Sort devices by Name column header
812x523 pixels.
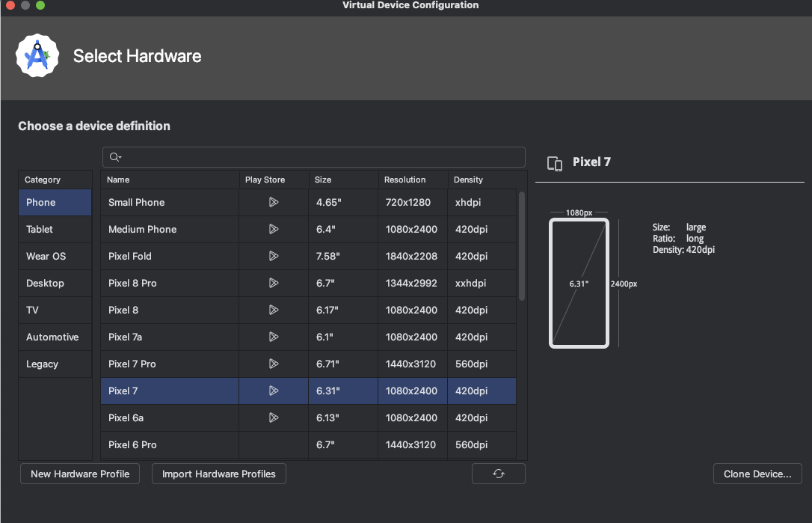tap(170, 180)
